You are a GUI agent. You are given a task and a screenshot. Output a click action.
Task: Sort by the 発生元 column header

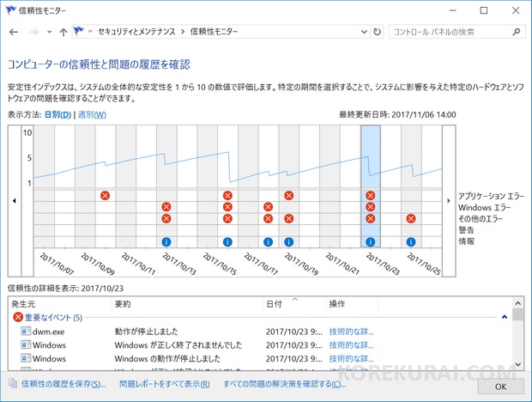pyautogui.click(x=60, y=304)
